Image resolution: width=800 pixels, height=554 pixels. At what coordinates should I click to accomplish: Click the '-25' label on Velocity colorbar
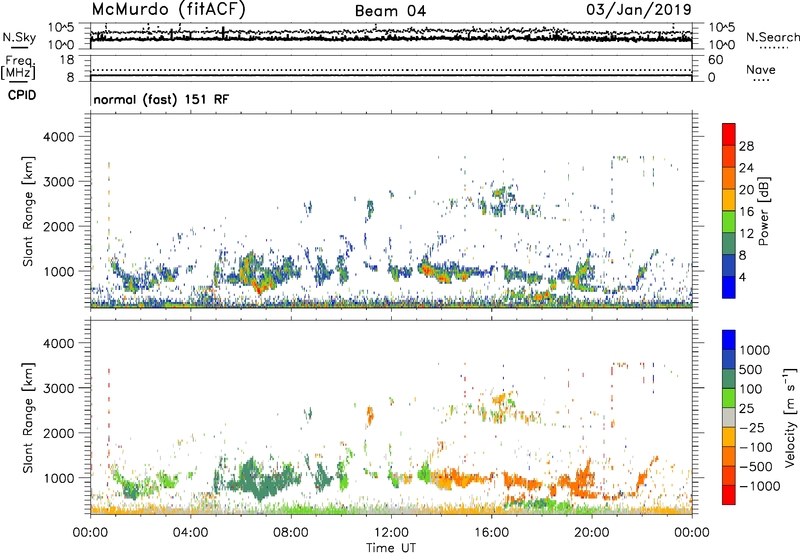[x=752, y=427]
